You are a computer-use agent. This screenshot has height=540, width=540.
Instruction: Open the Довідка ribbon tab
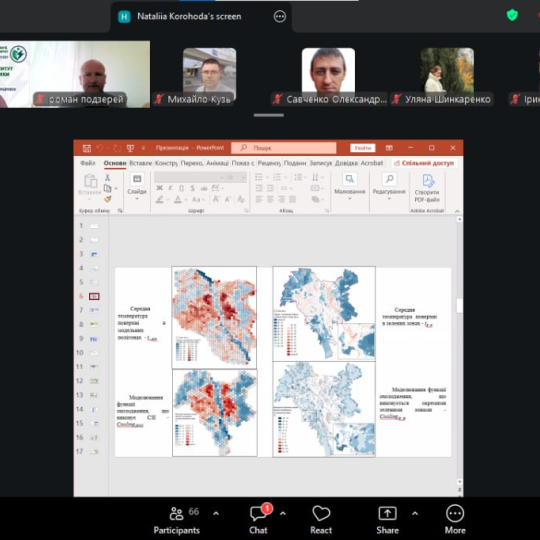pos(346,163)
